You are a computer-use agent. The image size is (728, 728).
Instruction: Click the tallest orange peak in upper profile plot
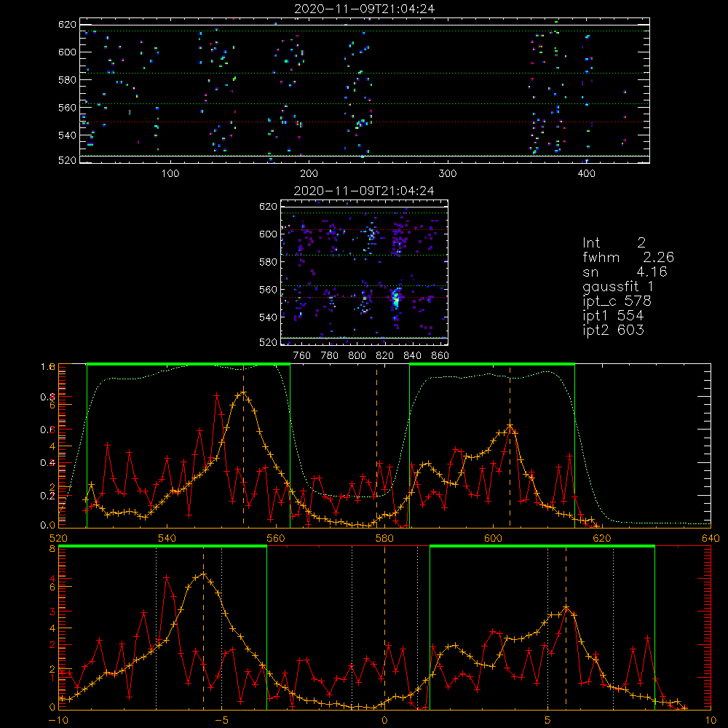click(243, 392)
